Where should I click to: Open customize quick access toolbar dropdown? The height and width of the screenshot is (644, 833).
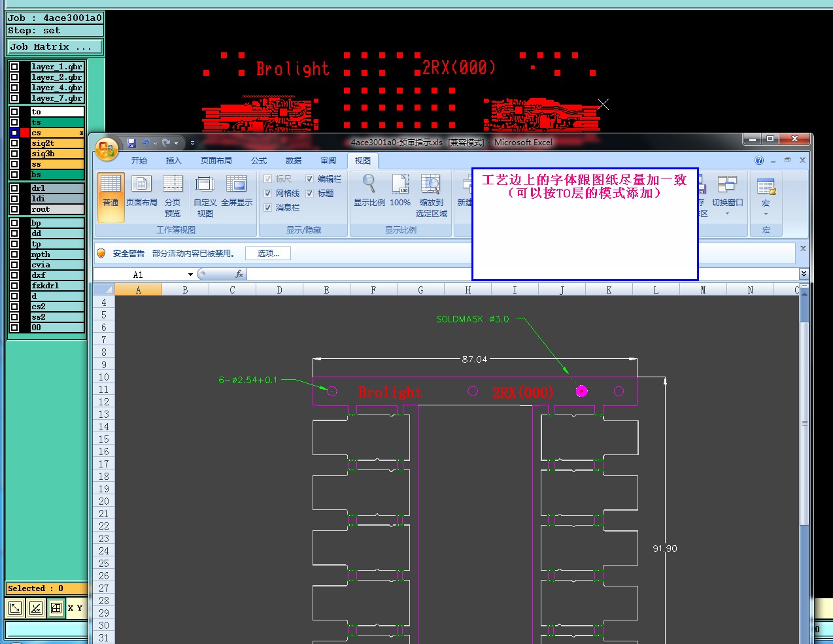click(x=192, y=143)
